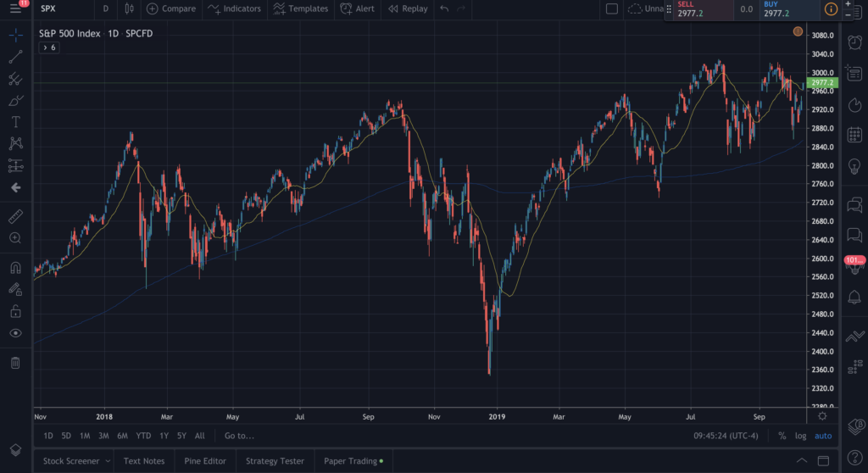The height and width of the screenshot is (473, 868).
Task: Open the Strategy Tester tab
Action: pos(275,461)
